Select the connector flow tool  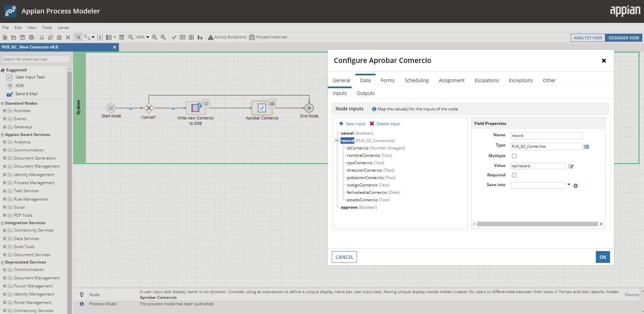(87, 37)
